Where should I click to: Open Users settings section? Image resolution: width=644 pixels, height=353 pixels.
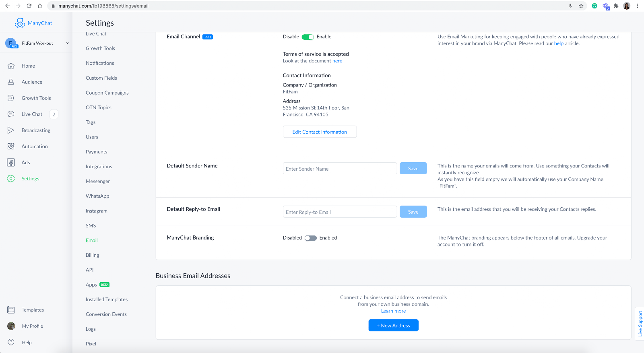click(x=92, y=137)
